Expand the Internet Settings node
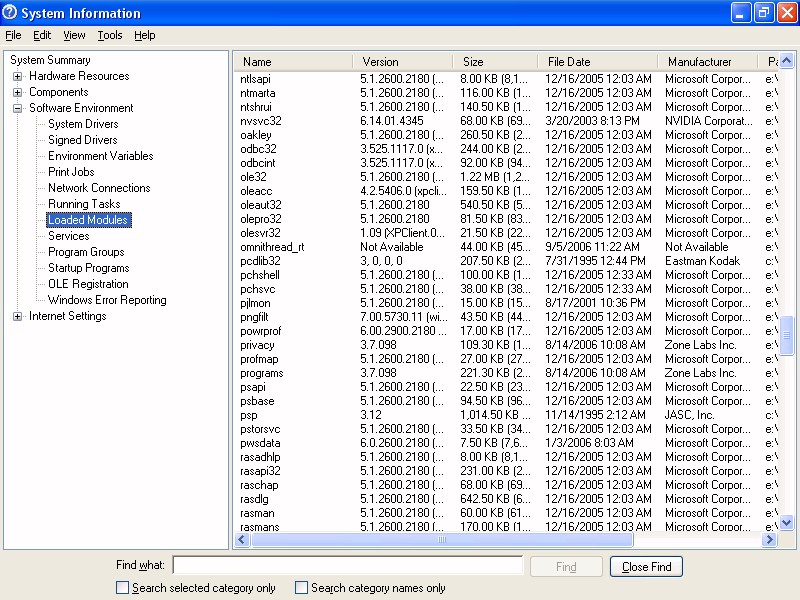This screenshot has height=600, width=800. (17, 316)
